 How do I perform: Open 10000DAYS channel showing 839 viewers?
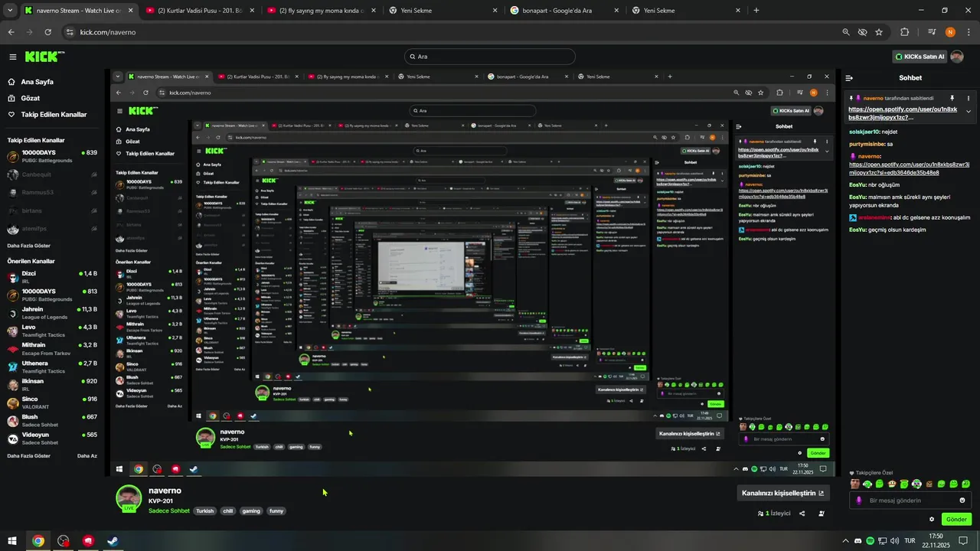52,156
